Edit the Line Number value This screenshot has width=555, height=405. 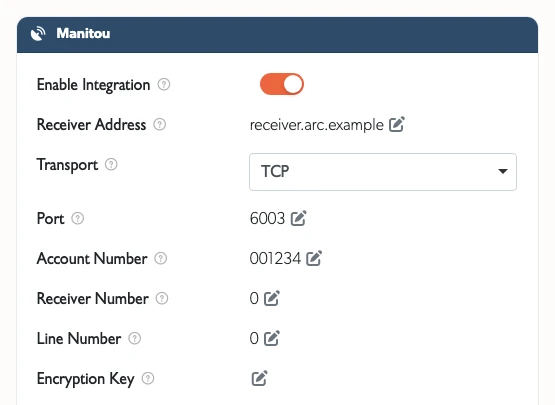[x=272, y=338]
